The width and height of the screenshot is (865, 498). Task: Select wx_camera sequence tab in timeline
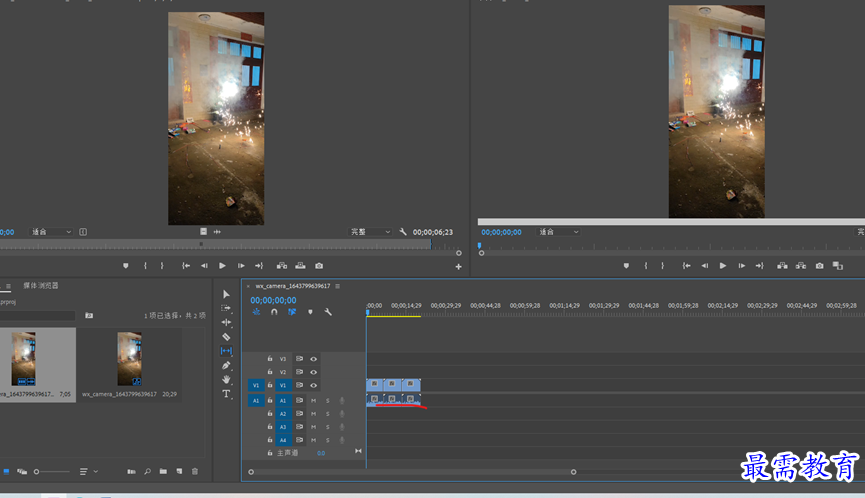[x=292, y=286]
